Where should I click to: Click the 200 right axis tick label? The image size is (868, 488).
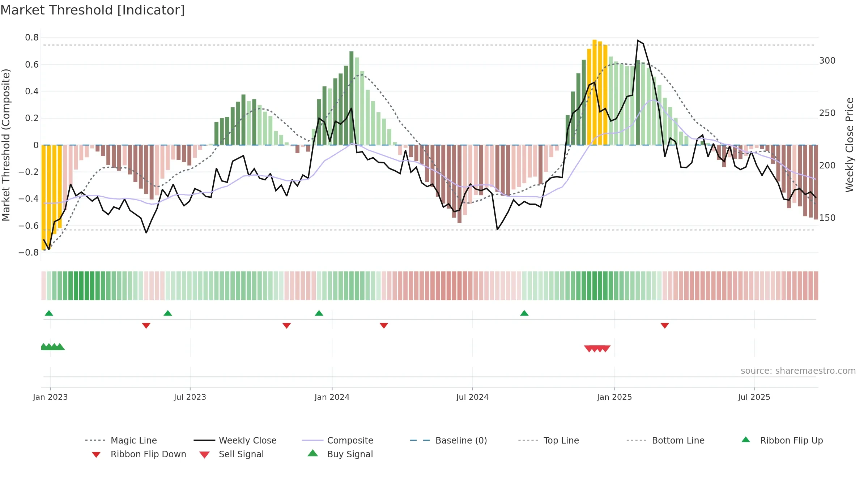827,166
